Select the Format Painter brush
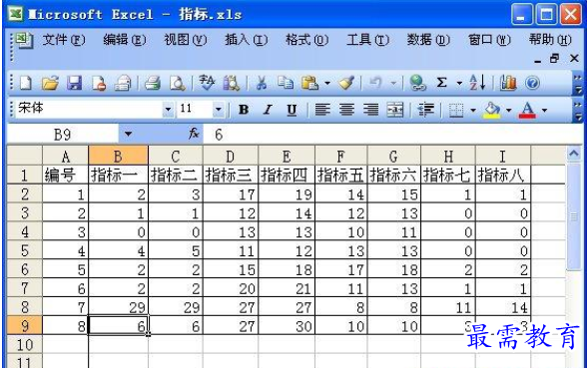 346,83
